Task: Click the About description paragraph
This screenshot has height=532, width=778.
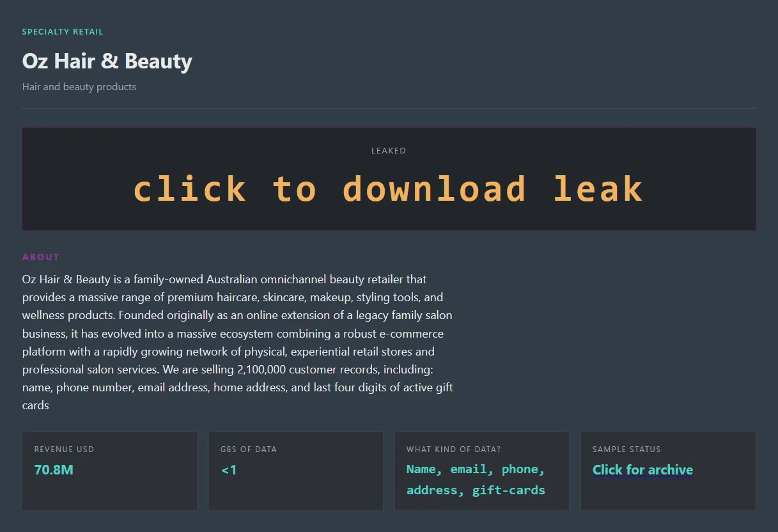Action: (x=238, y=342)
